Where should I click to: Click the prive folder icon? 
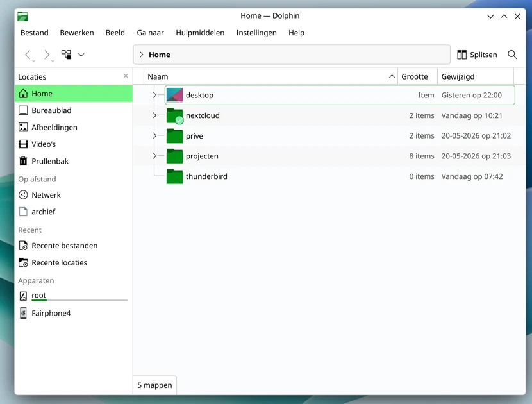click(x=174, y=136)
